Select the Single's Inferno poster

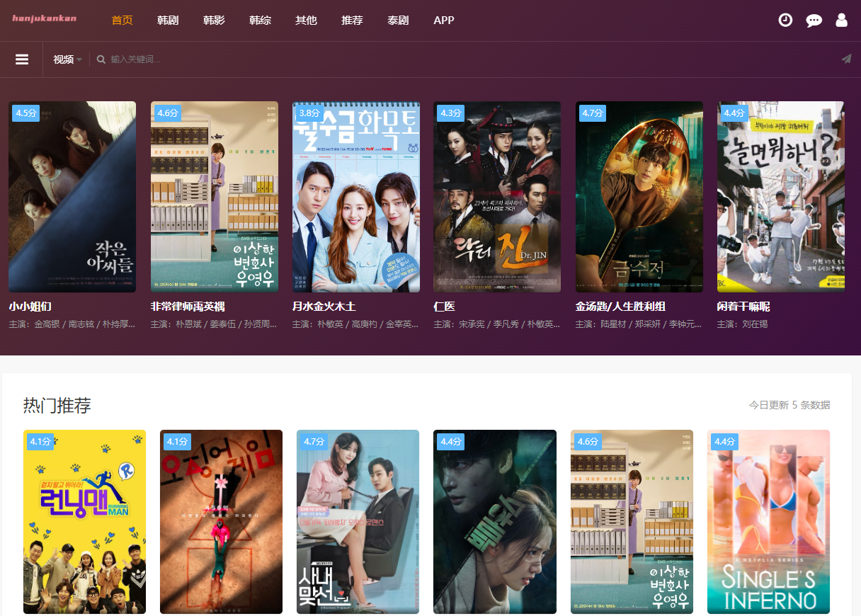(x=768, y=521)
